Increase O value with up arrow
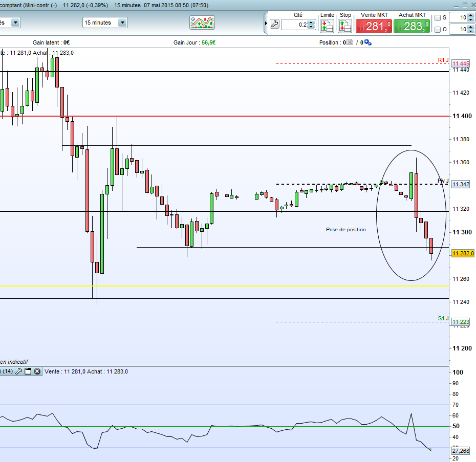476x462 pixels. click(470, 27)
